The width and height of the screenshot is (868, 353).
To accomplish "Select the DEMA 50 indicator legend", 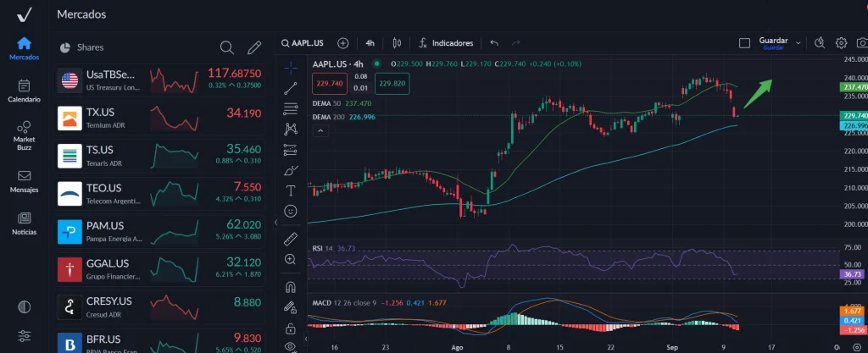I will [x=342, y=103].
